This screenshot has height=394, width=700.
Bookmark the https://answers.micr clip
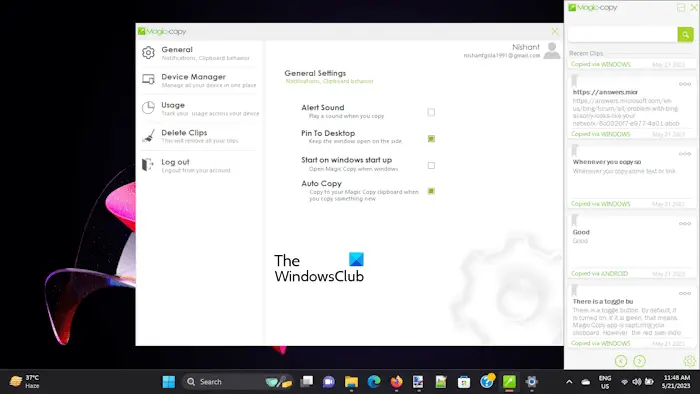[x=575, y=81]
